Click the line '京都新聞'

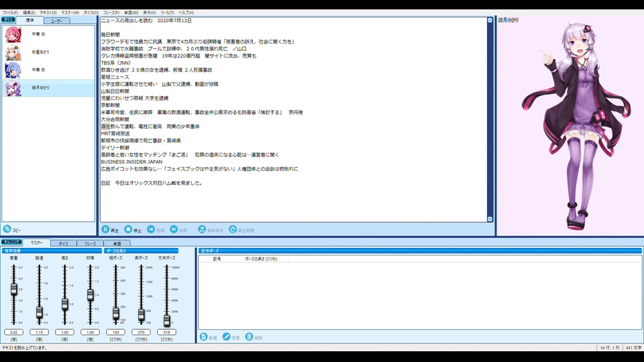[111, 105]
